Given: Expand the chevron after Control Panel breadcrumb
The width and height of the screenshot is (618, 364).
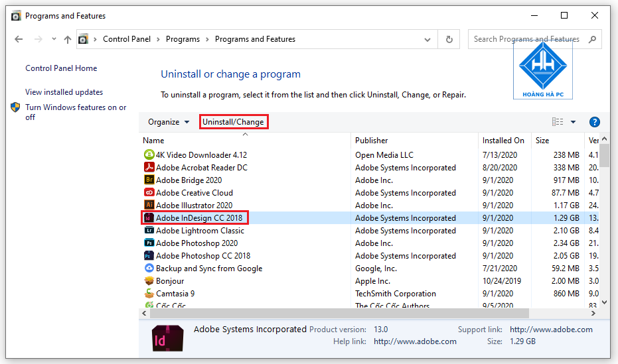Looking at the screenshot, I should pos(158,39).
